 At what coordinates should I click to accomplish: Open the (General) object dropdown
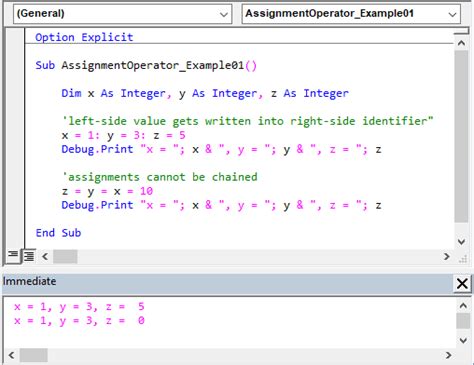click(122, 14)
